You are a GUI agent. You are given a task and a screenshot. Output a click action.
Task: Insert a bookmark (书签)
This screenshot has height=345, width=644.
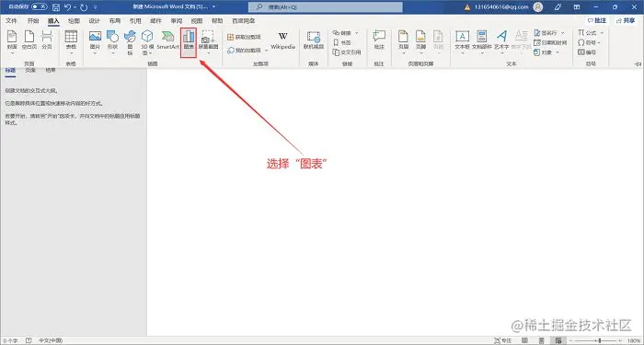click(x=342, y=42)
